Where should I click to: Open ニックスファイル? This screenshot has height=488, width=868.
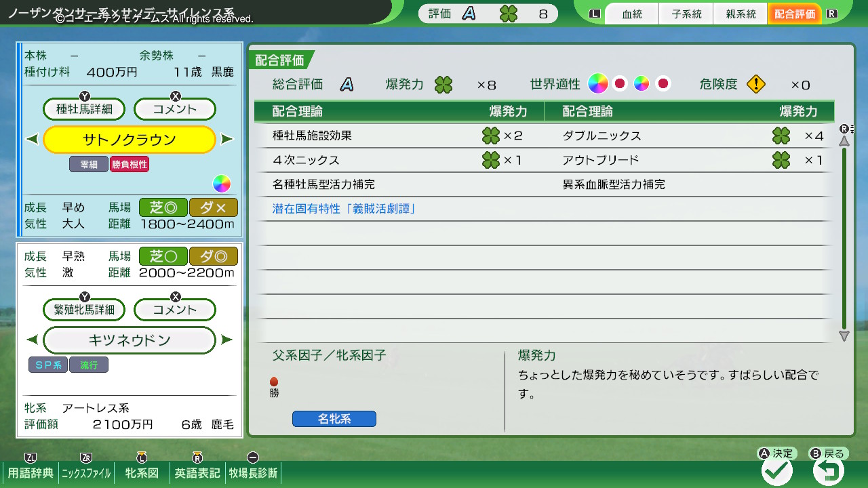click(86, 473)
